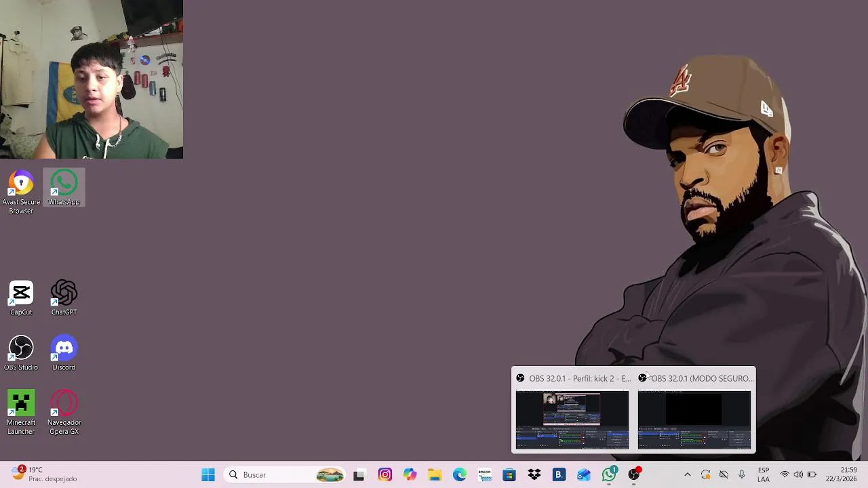Open the Windows Start menu

(x=208, y=474)
